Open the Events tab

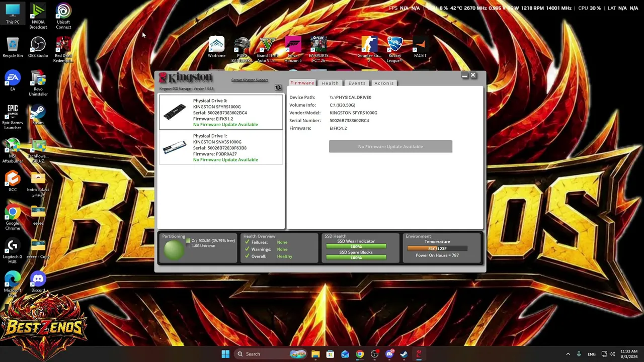click(x=357, y=83)
